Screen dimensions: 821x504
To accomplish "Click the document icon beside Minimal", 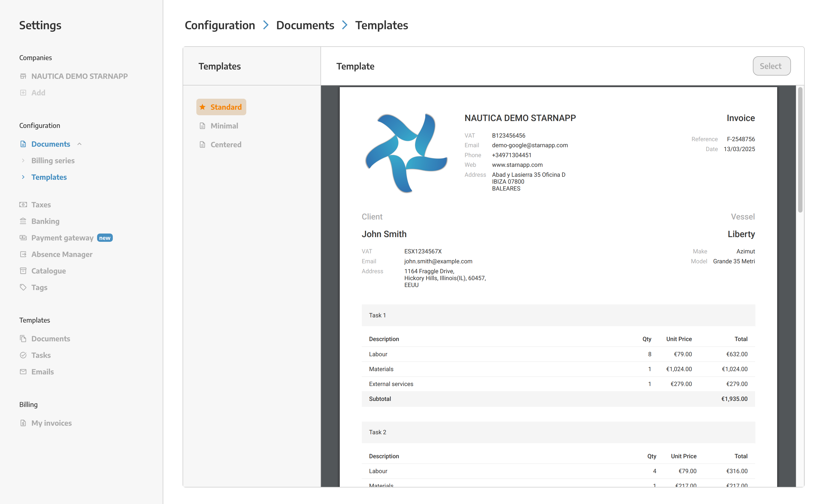I will coord(202,126).
